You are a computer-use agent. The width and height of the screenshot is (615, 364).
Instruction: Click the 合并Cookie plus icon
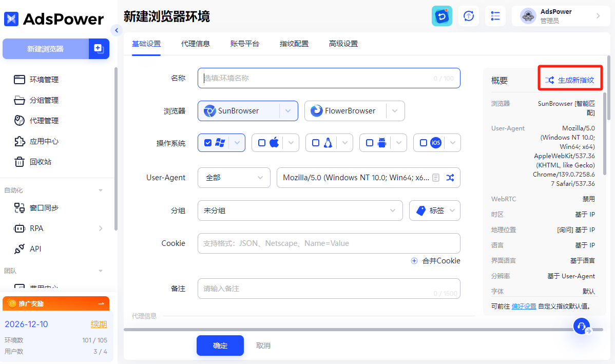pos(414,261)
